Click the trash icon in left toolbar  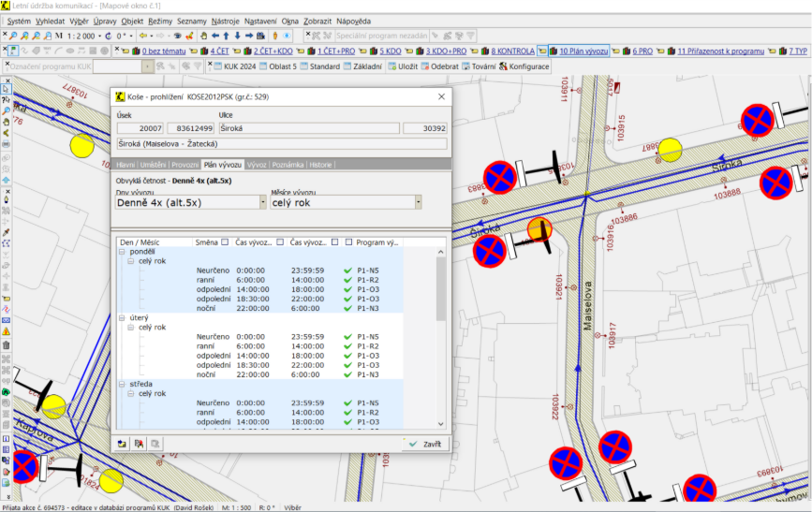[6, 344]
